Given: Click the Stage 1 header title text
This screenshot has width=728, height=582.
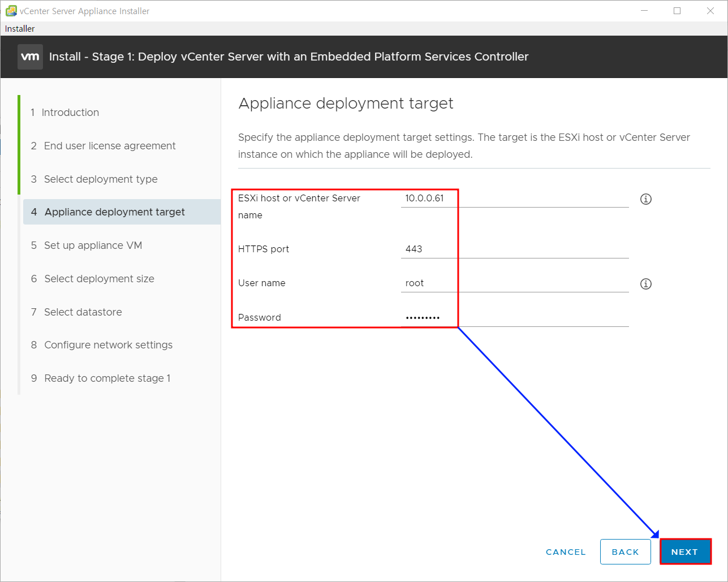Looking at the screenshot, I should (289, 57).
